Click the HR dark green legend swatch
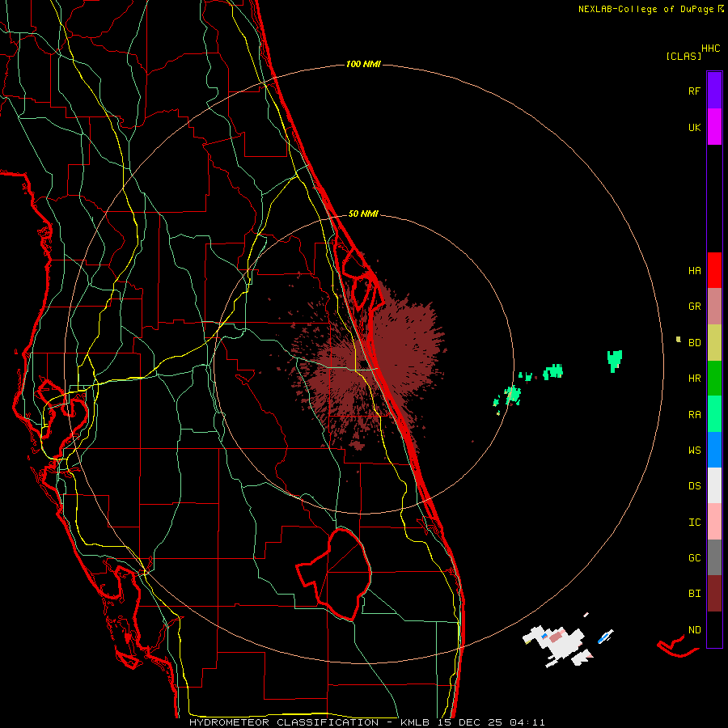Screen dimensions: 728x728 pos(714,379)
